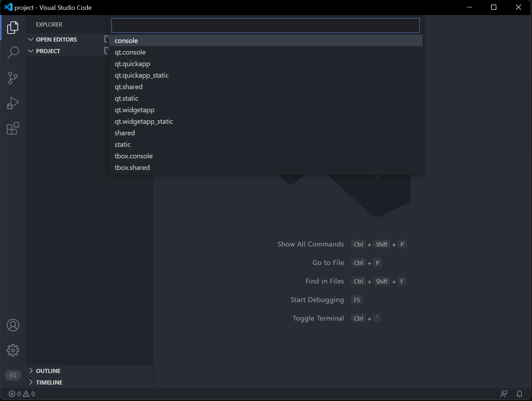Choose the highlighted console option
Image resolution: width=532 pixels, height=401 pixels.
point(126,41)
